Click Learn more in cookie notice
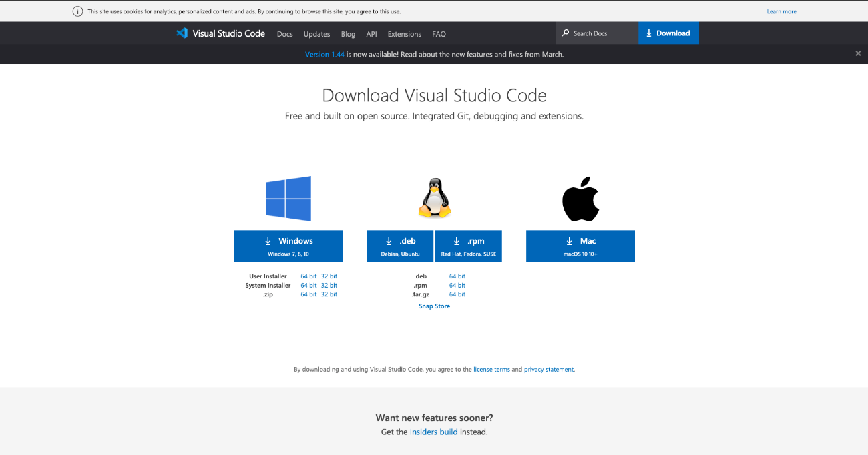This screenshot has width=868, height=455. (x=781, y=11)
